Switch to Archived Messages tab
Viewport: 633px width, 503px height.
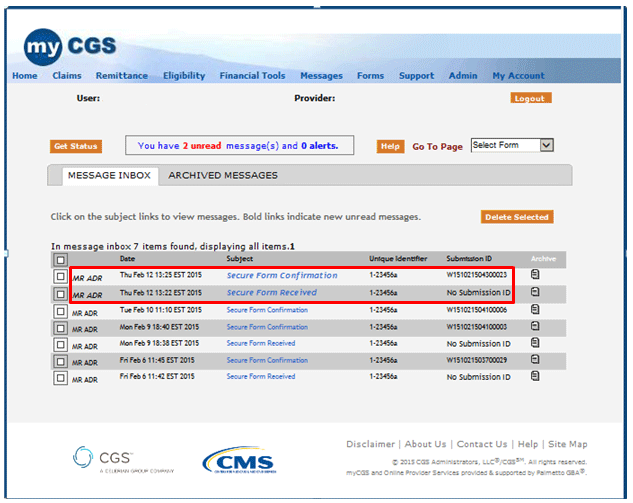coord(223,176)
